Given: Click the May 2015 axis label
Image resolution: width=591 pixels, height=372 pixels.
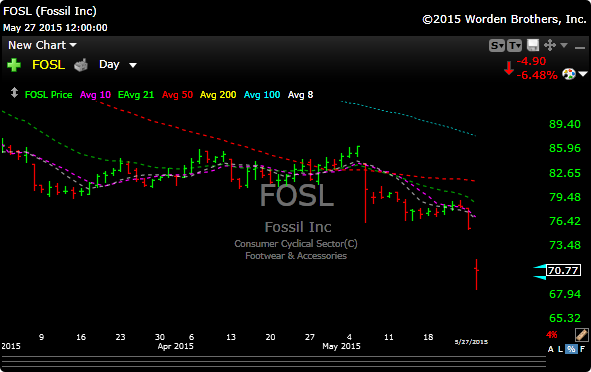Looking at the screenshot, I should (341, 346).
